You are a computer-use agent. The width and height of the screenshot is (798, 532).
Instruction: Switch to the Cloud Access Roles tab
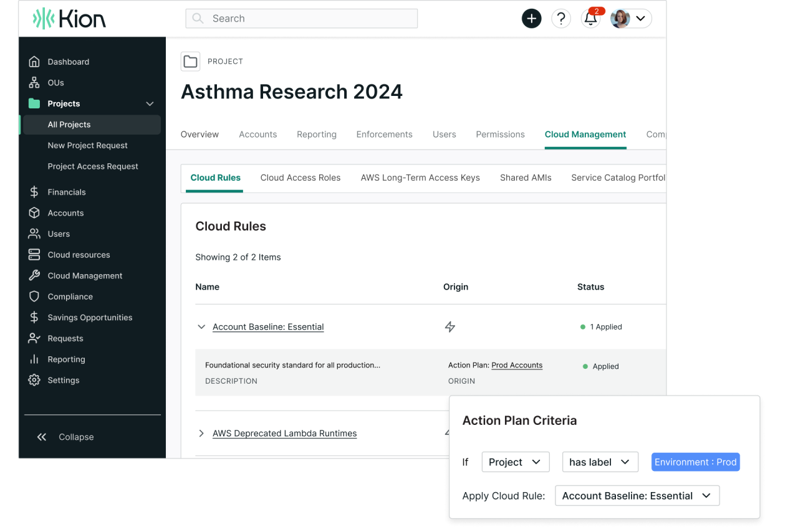[300, 178]
